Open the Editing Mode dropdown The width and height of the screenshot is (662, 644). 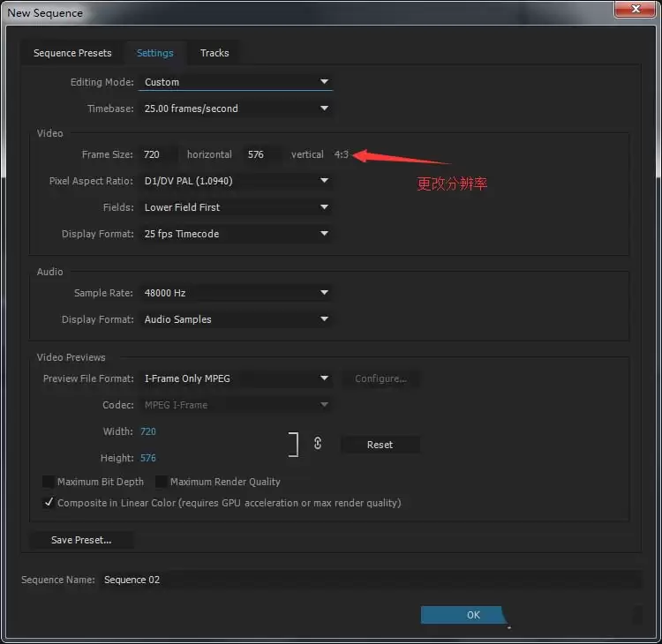point(236,82)
